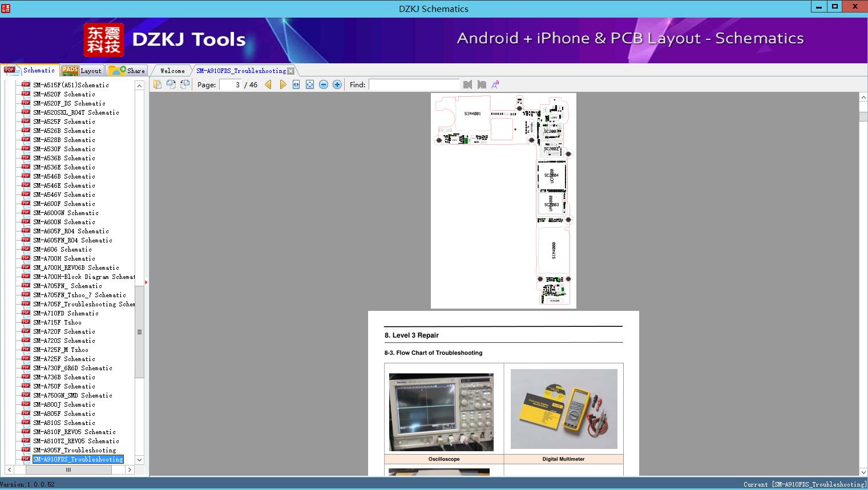Click the Find text box
The width and height of the screenshot is (868, 490).
coord(414,84)
